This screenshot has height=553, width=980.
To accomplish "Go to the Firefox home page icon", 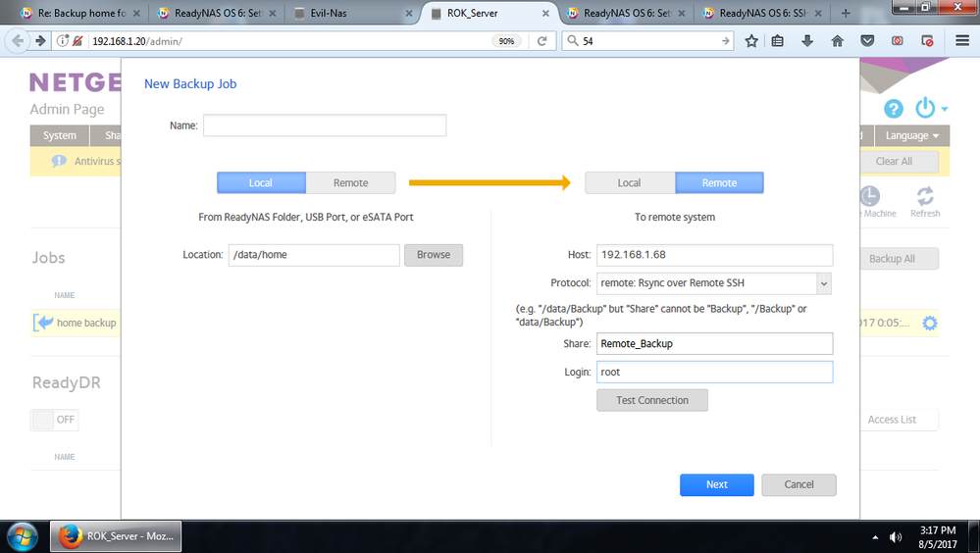I will point(838,41).
